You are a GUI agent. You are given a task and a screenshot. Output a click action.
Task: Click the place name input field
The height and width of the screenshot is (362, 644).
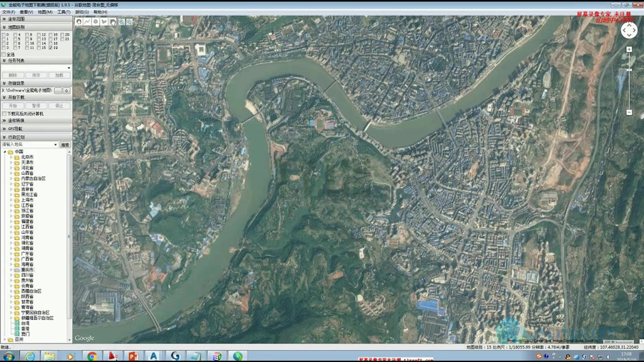click(x=30, y=144)
